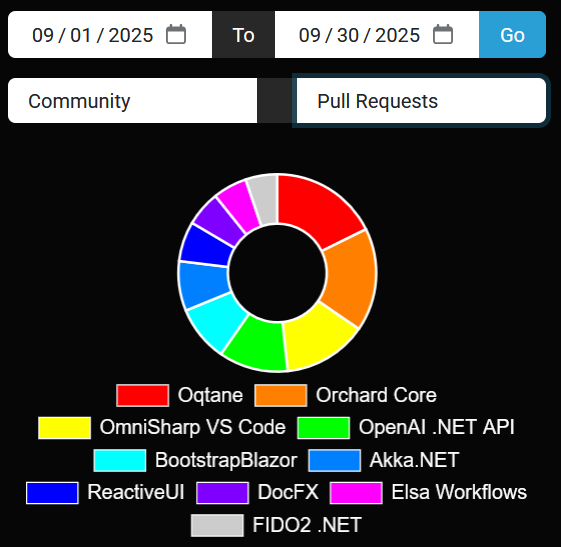Toggle the Akka.NET legend swatch
Viewport: 561px width, 547px height.
pyautogui.click(x=335, y=460)
